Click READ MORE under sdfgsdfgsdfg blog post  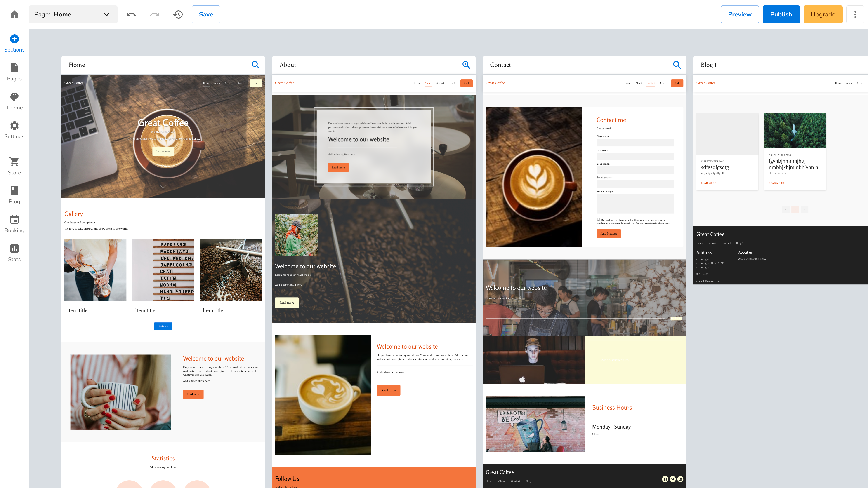click(708, 183)
